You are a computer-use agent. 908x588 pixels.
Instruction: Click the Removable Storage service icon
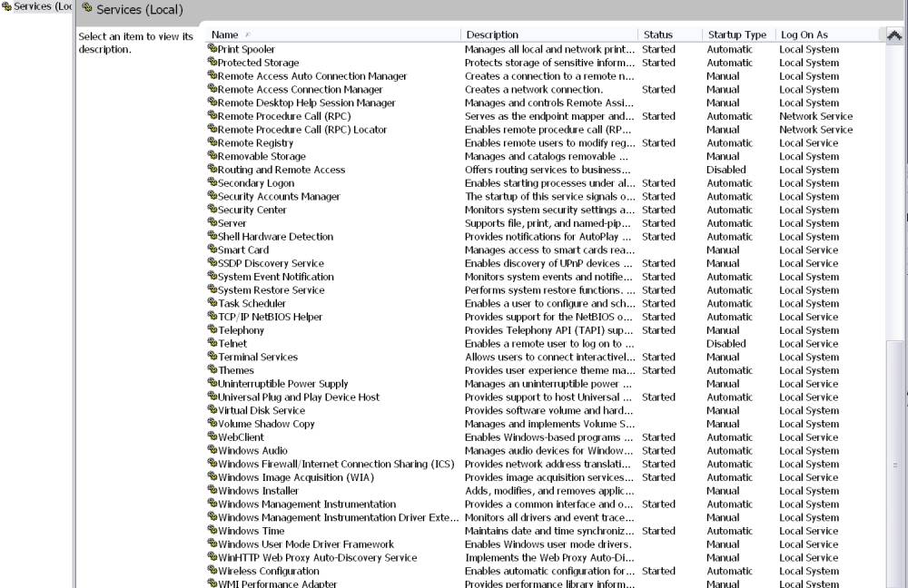click(212, 155)
